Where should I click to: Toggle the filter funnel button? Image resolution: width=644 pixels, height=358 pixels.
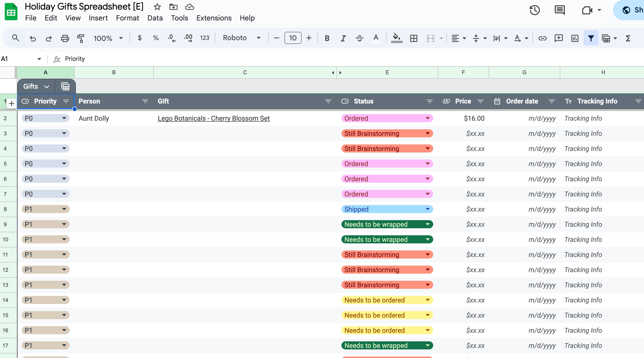(x=591, y=38)
